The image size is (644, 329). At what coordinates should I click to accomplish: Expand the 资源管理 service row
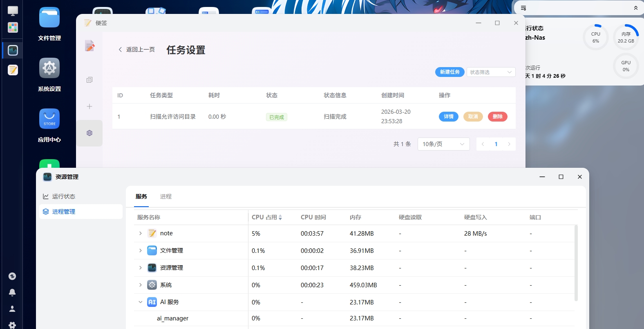pos(141,268)
